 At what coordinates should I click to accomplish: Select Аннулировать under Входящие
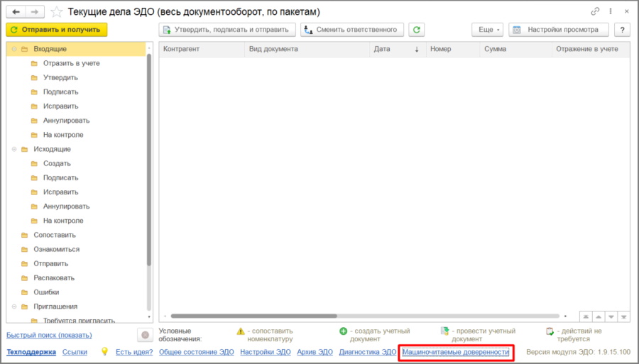(67, 121)
